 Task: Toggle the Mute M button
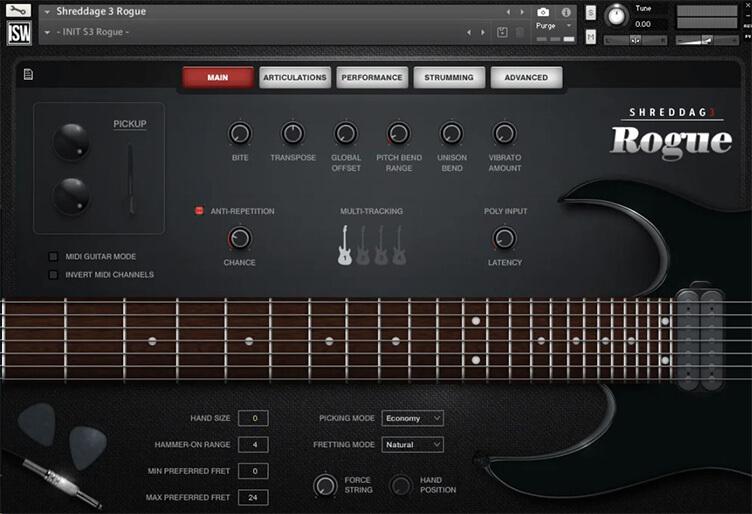tap(591, 36)
